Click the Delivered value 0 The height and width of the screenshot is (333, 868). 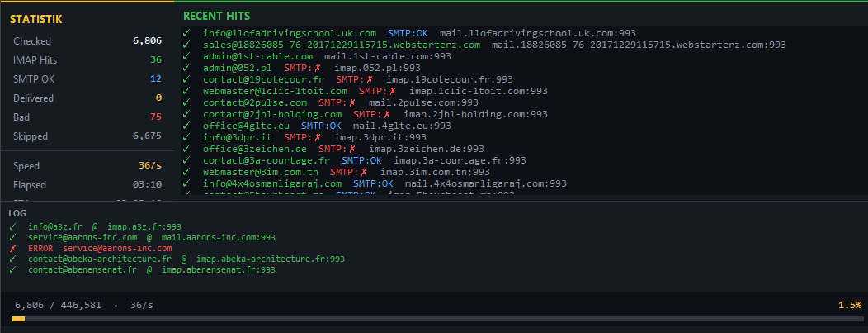pos(159,98)
